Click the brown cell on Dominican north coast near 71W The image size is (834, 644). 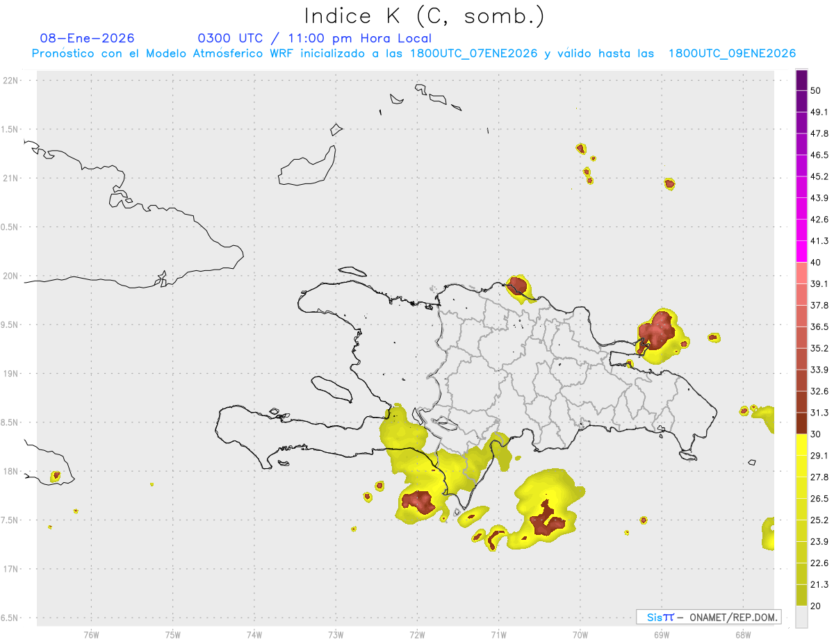[517, 286]
